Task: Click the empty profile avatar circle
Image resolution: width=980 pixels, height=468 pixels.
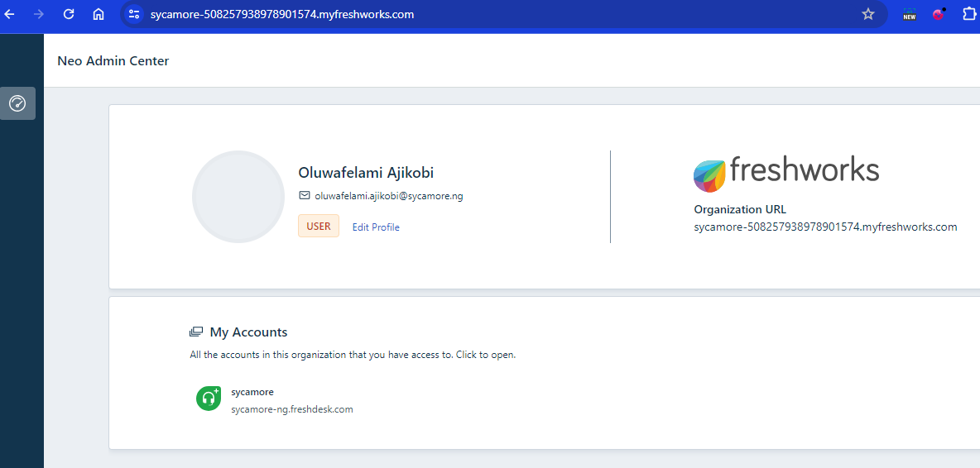Action: (x=238, y=197)
